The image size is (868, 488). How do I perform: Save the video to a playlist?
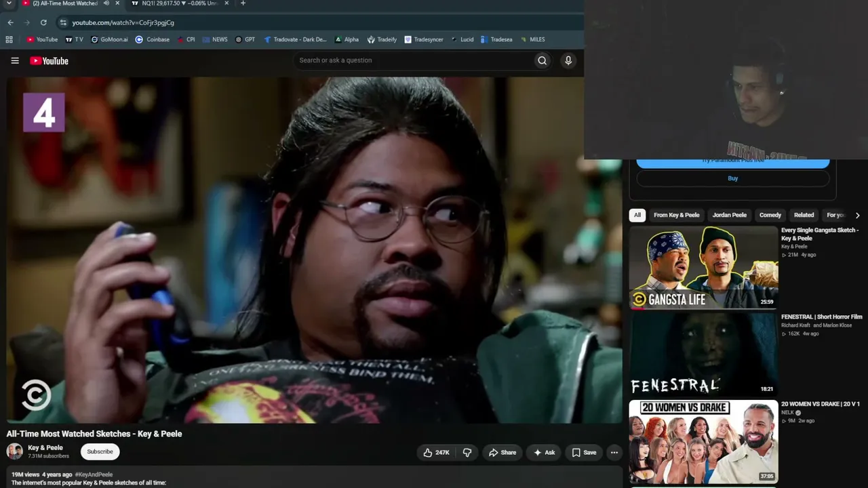pos(583,452)
